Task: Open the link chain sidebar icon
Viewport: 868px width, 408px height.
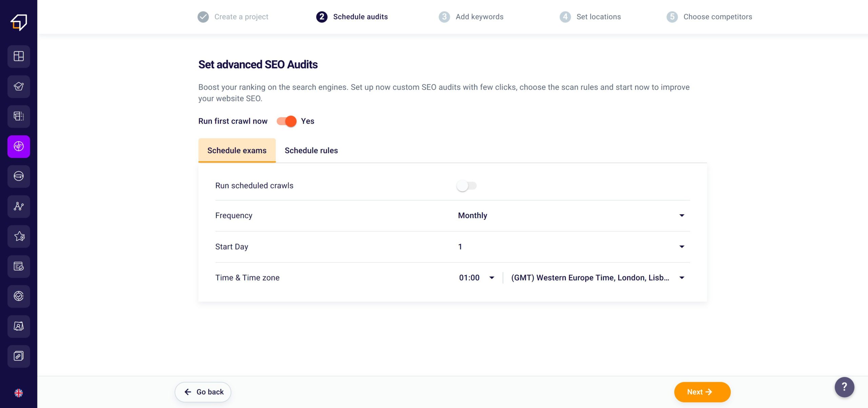Action: pos(19,356)
